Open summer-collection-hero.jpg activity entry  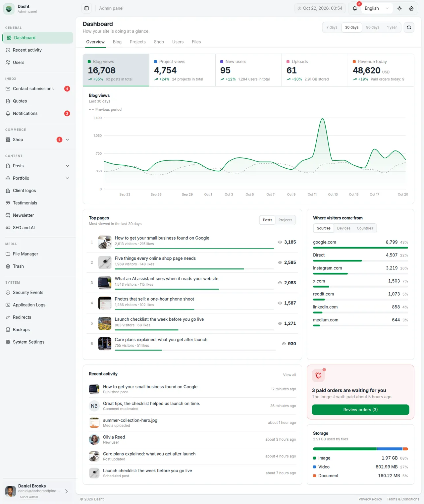click(x=192, y=423)
